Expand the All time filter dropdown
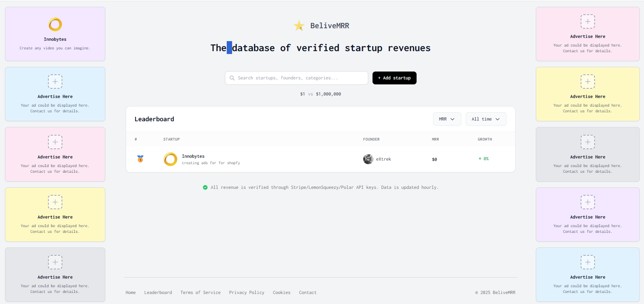 486,119
